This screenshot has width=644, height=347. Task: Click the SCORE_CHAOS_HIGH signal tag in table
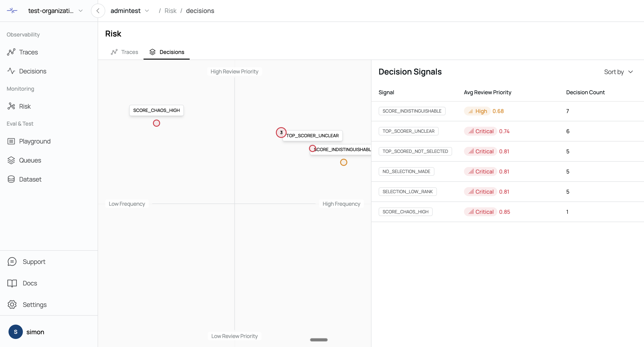(x=405, y=212)
